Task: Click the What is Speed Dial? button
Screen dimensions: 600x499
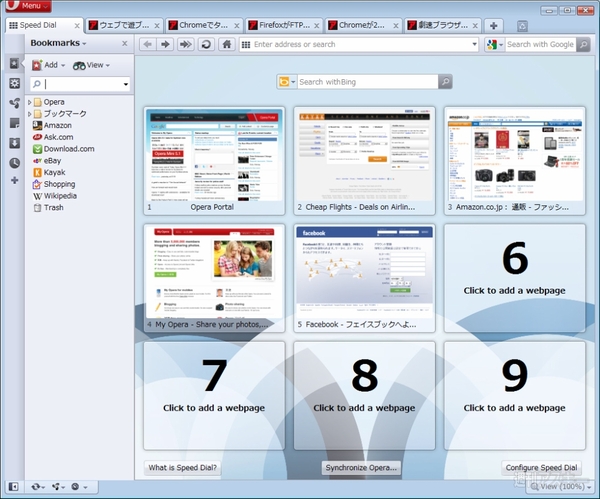Action: 183,468
